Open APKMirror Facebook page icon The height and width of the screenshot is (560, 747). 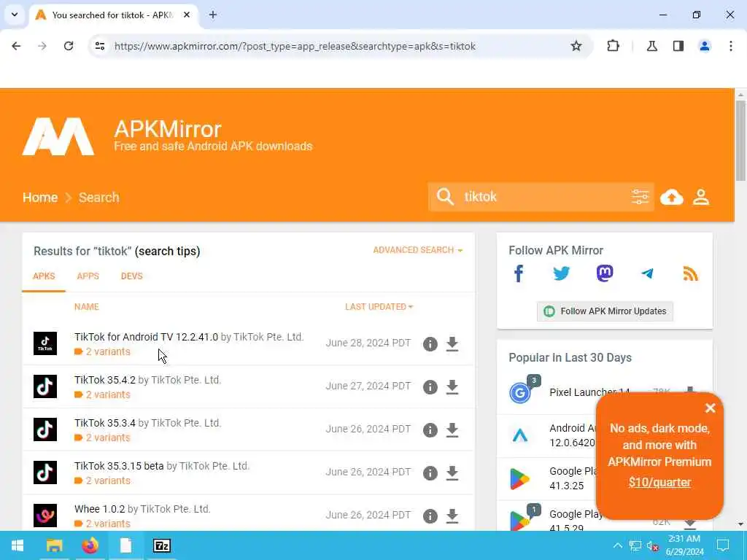(x=519, y=273)
